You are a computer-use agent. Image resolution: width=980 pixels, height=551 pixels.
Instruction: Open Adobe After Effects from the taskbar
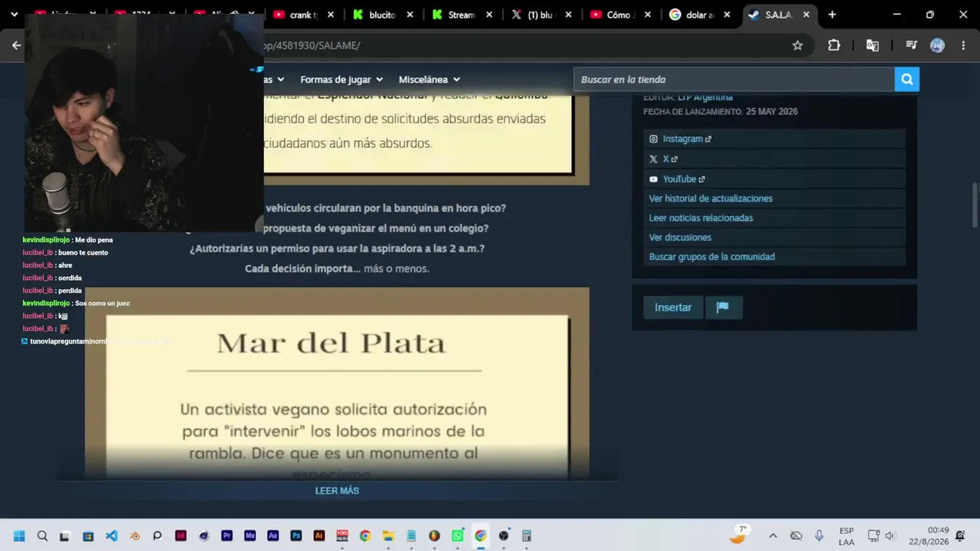(273, 536)
